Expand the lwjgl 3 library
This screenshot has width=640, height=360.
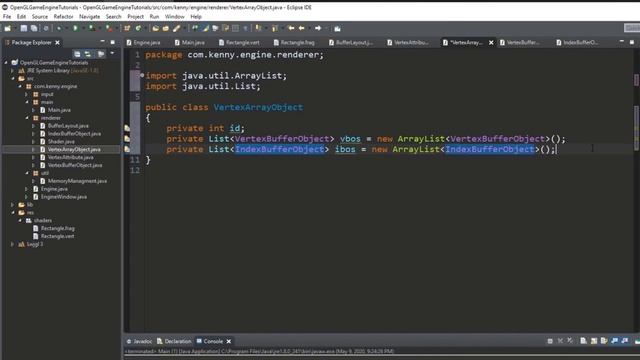tap(13, 244)
